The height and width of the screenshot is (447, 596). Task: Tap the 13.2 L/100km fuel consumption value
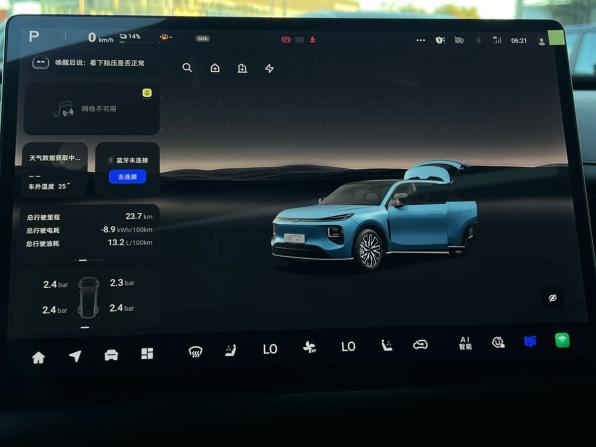[x=130, y=243]
